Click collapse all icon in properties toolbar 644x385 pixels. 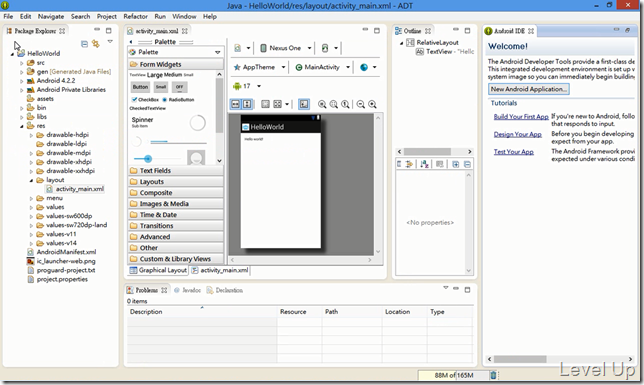coord(467,164)
